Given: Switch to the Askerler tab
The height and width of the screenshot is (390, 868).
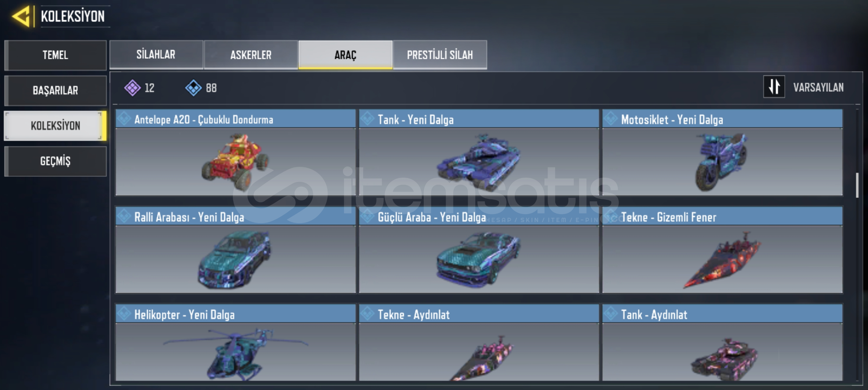Looking at the screenshot, I should click(x=251, y=55).
